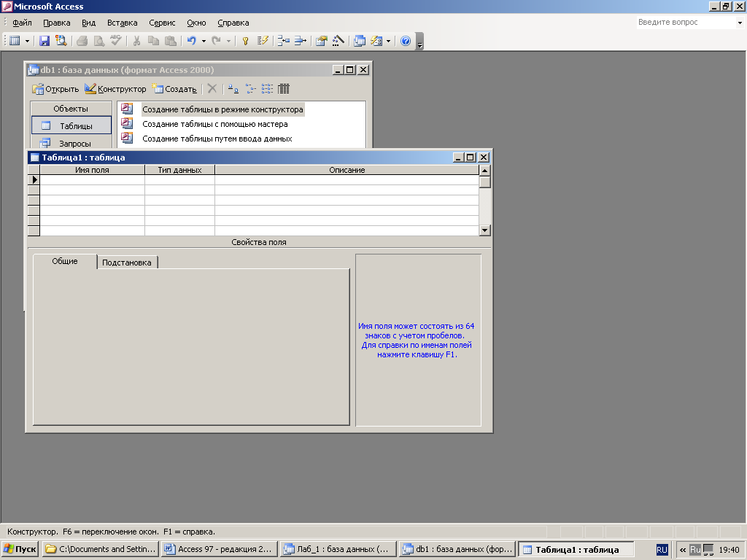The height and width of the screenshot is (560, 747).
Task: Click first Тип данных cell
Action: 179,180
